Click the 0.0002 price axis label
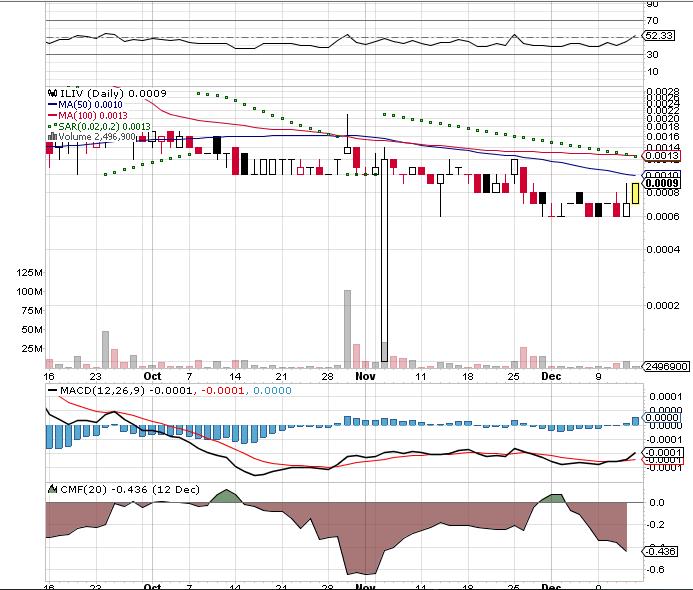 click(x=663, y=305)
